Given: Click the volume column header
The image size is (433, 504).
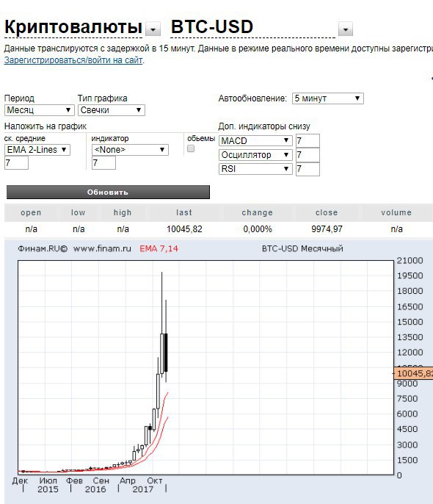Looking at the screenshot, I should 396,212.
